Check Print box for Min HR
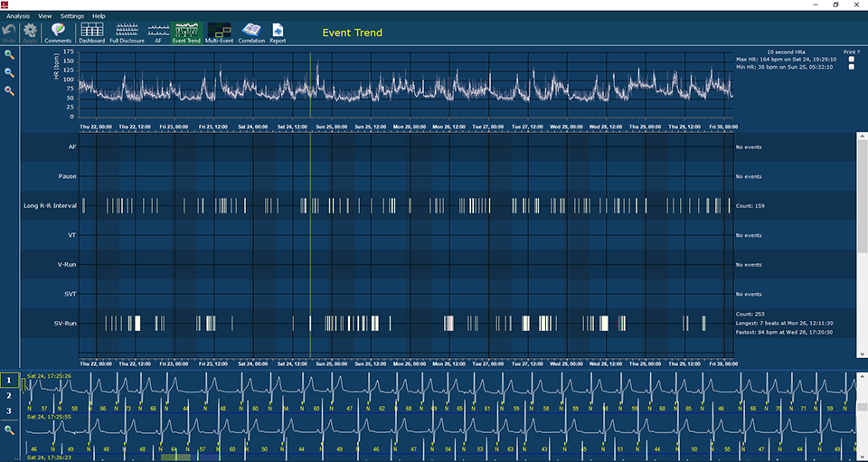Screen dimensions: 868x462 click(851, 67)
